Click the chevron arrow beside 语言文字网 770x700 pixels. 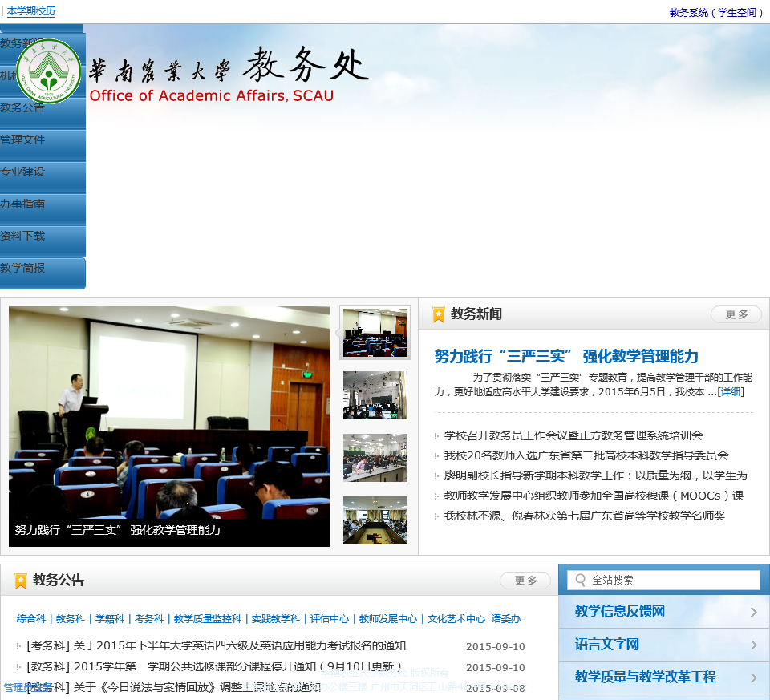coord(754,645)
